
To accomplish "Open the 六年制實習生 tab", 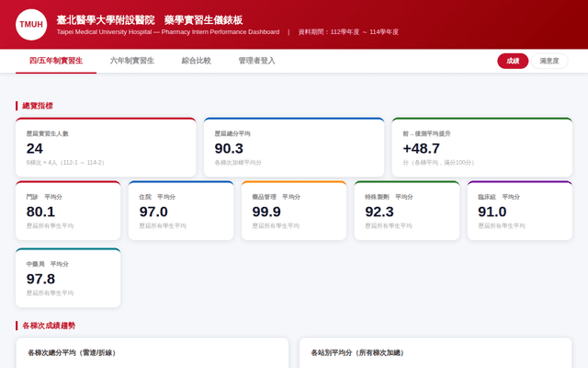I will click(132, 61).
